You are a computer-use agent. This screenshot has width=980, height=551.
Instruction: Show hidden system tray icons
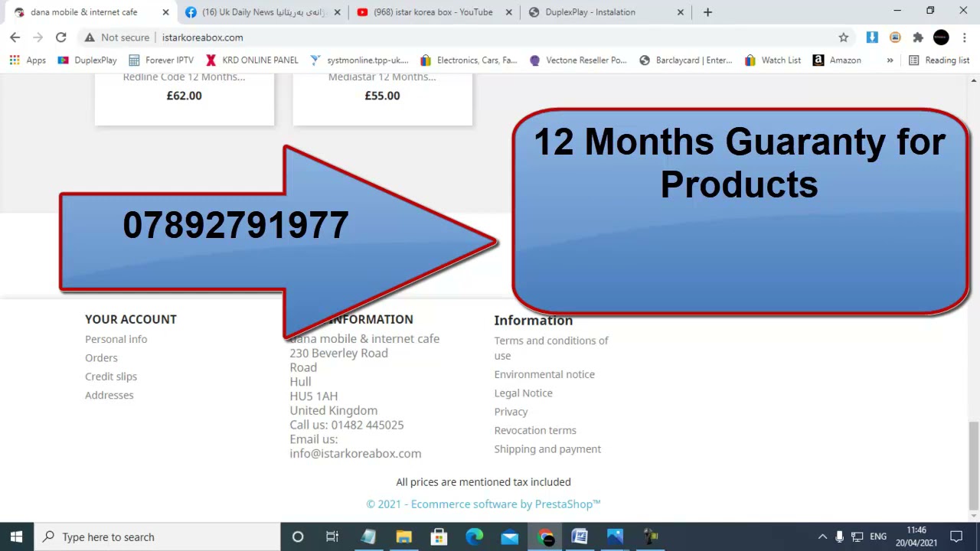click(822, 536)
